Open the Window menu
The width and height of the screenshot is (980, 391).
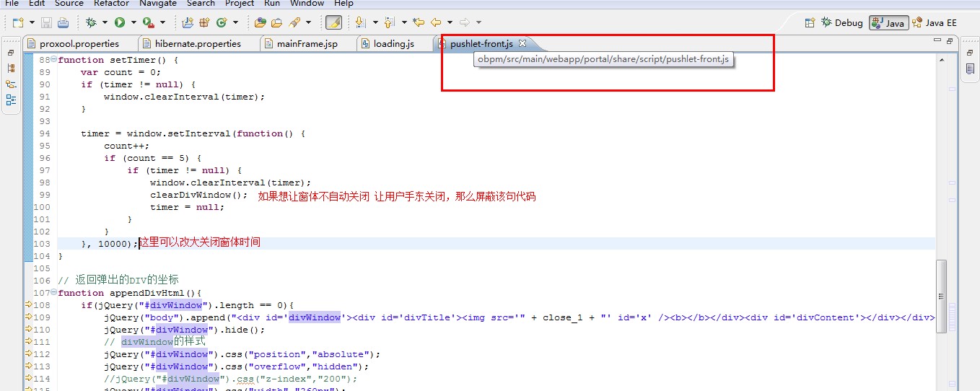pyautogui.click(x=307, y=4)
